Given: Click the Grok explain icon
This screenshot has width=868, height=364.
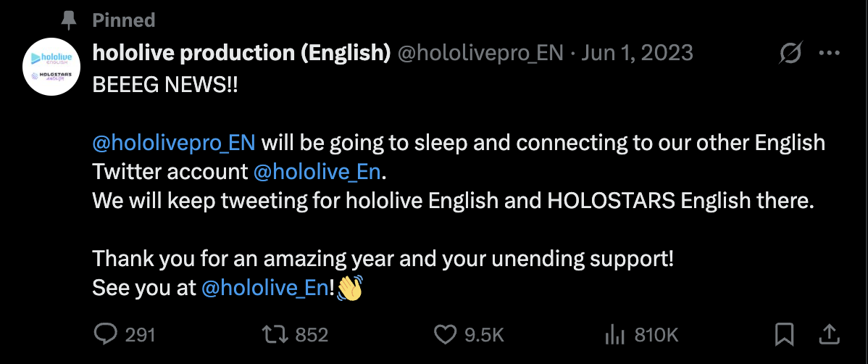Looking at the screenshot, I should (x=790, y=52).
